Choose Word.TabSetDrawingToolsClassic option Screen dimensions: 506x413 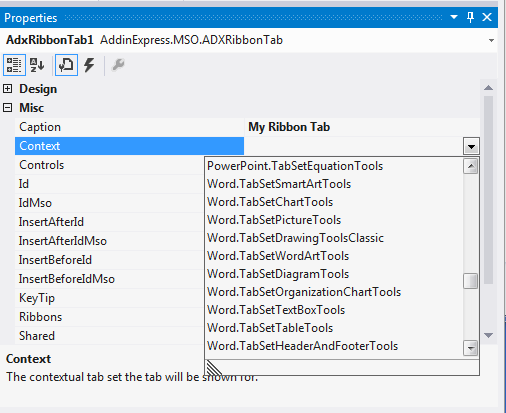point(334,238)
